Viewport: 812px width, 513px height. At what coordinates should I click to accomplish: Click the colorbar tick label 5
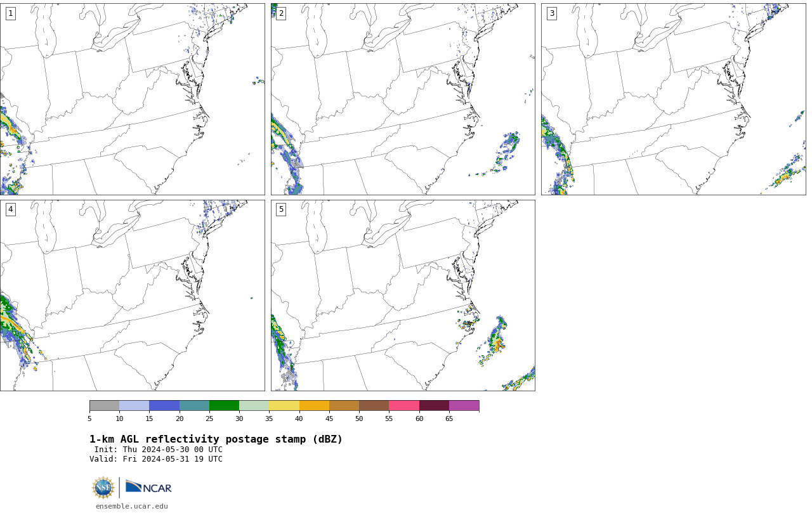(89, 419)
